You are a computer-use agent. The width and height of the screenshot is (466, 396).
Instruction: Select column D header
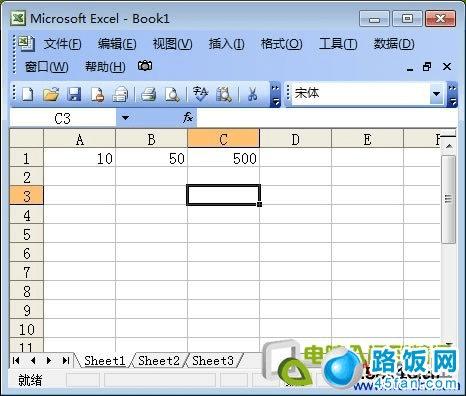(x=296, y=139)
